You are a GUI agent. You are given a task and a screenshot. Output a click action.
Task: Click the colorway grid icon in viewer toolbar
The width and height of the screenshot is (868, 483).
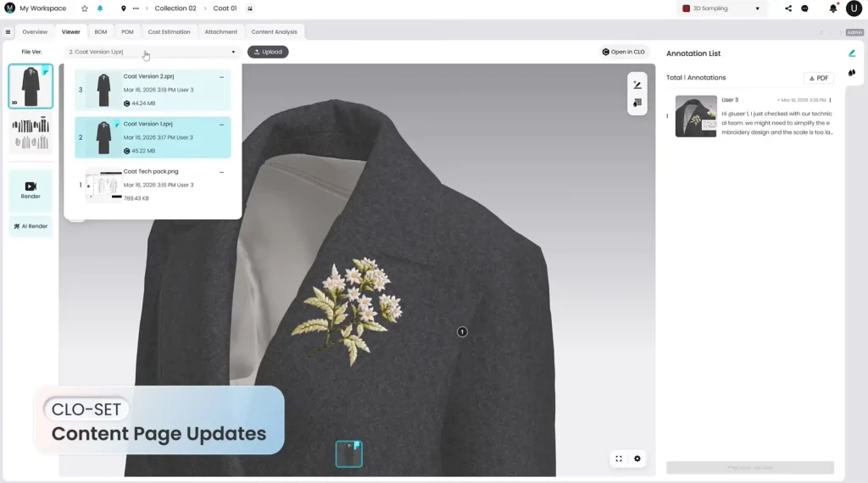[x=637, y=103]
